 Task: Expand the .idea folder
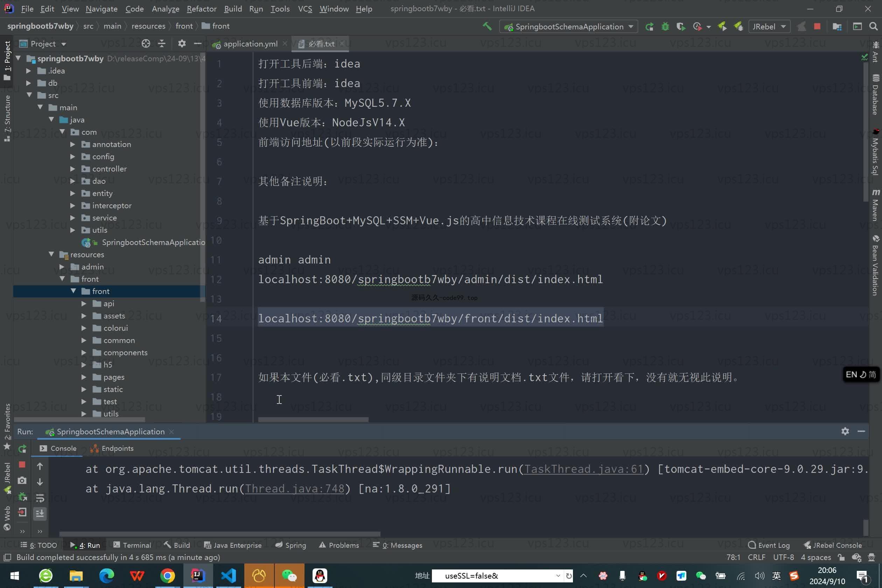click(x=28, y=71)
